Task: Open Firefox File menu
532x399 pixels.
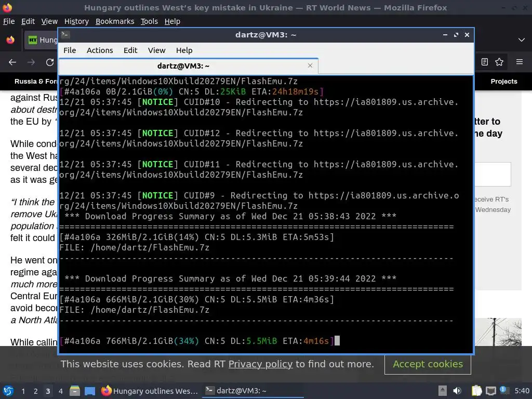Action: [9, 21]
